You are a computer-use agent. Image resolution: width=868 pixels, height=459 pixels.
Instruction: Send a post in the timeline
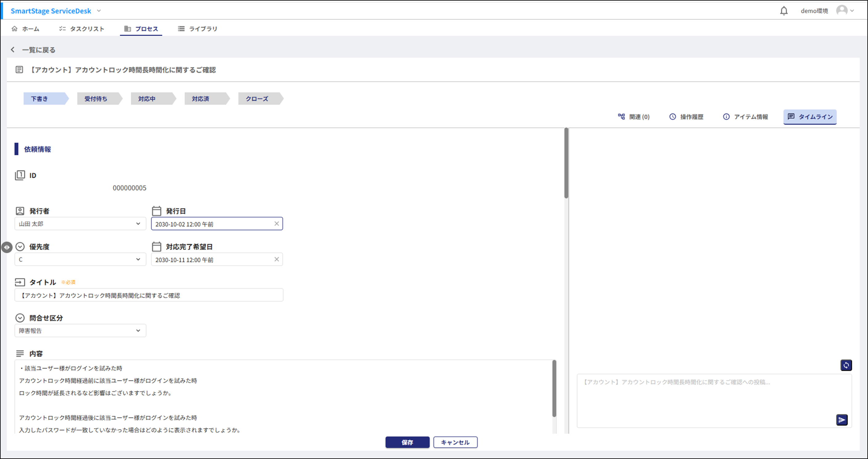click(842, 420)
